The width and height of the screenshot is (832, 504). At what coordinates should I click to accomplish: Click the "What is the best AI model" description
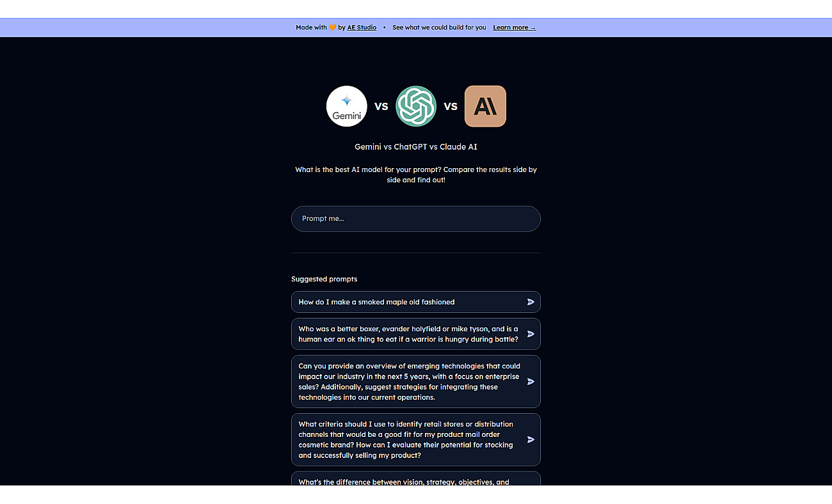pyautogui.click(x=416, y=175)
